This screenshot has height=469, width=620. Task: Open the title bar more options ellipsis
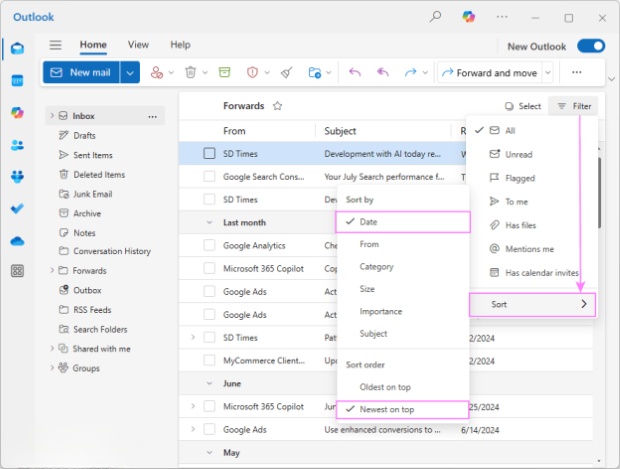pyautogui.click(x=502, y=17)
